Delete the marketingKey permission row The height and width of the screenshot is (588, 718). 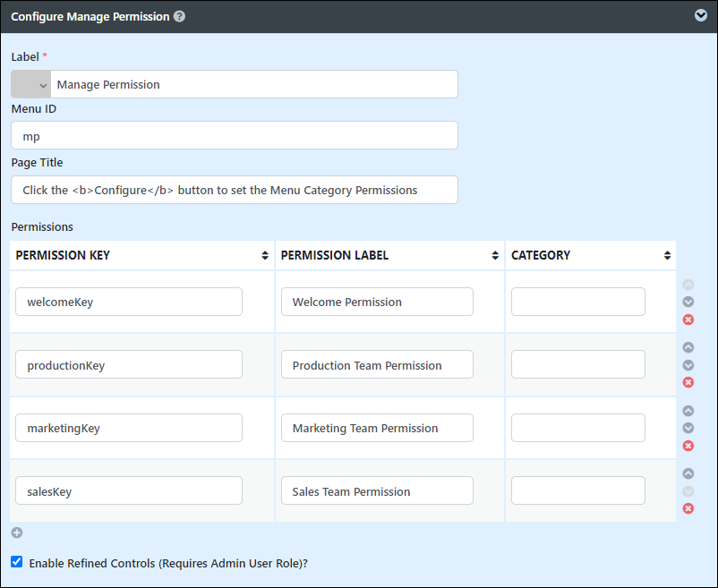click(x=688, y=446)
